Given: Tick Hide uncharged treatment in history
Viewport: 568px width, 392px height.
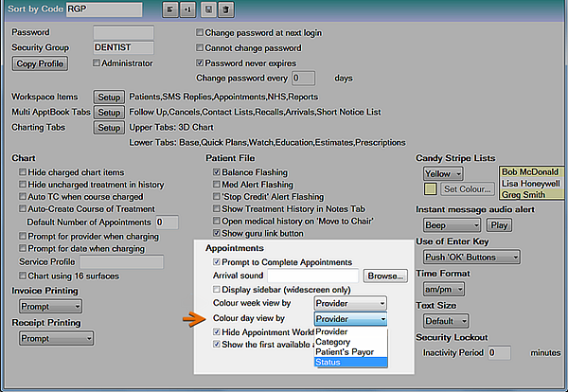Looking at the screenshot, I should [23, 184].
